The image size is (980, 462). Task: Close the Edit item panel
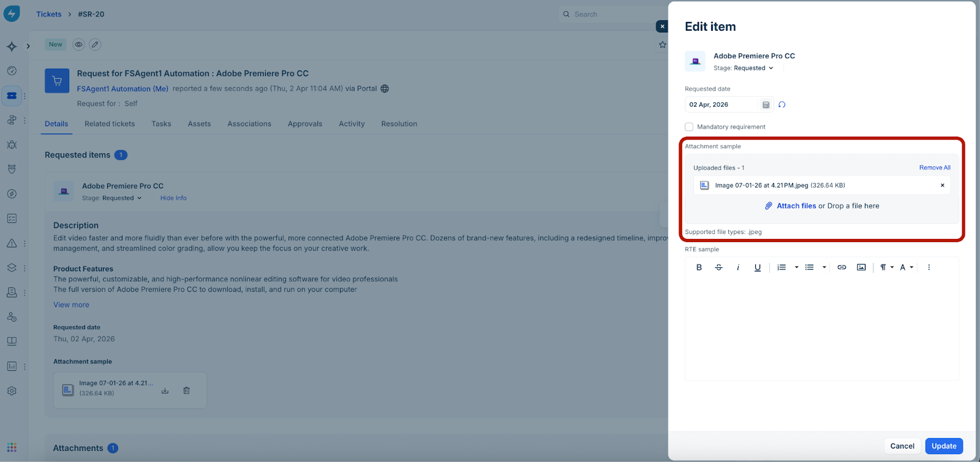coord(662,26)
